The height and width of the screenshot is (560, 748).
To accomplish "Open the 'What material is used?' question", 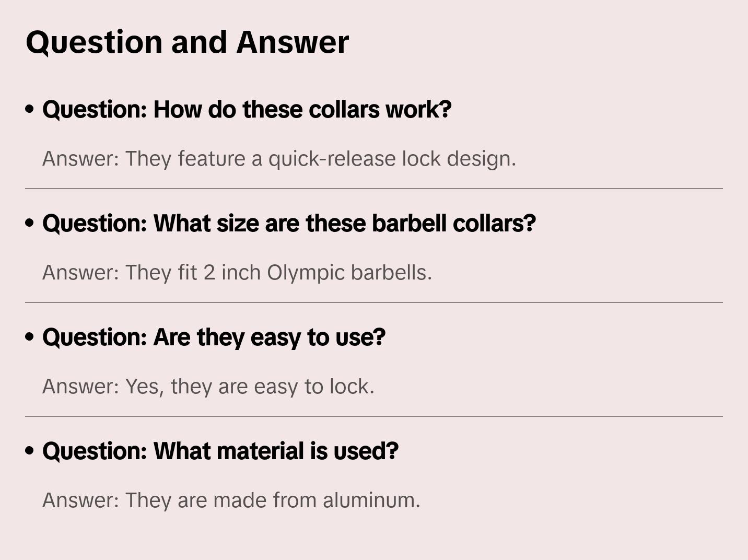I will point(220,451).
